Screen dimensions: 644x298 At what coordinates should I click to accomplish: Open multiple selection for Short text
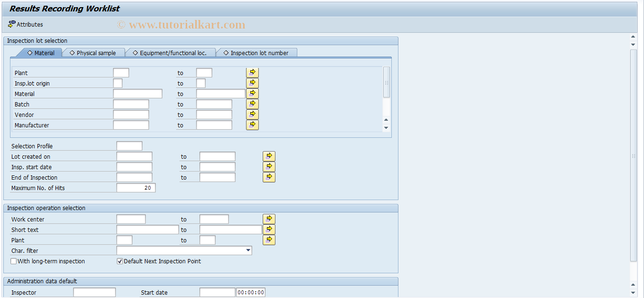coord(269,229)
